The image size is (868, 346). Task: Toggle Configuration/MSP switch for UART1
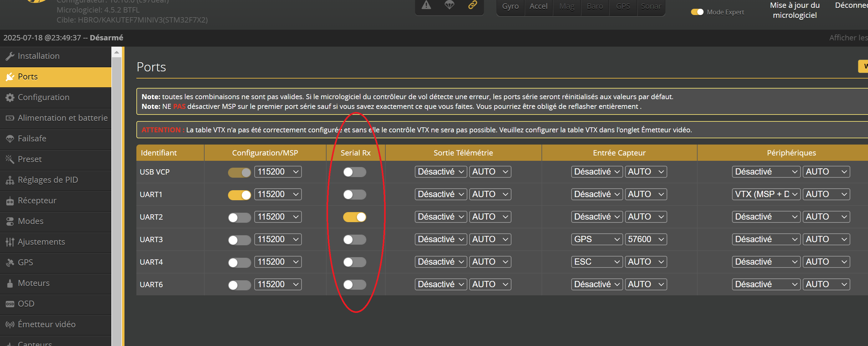click(x=239, y=195)
